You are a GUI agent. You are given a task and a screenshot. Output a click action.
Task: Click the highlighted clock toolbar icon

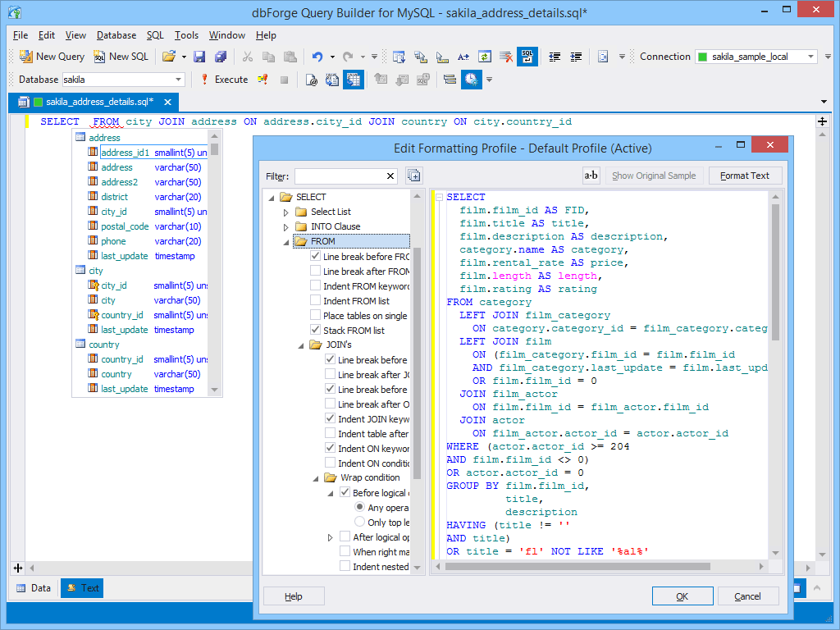pos(471,80)
